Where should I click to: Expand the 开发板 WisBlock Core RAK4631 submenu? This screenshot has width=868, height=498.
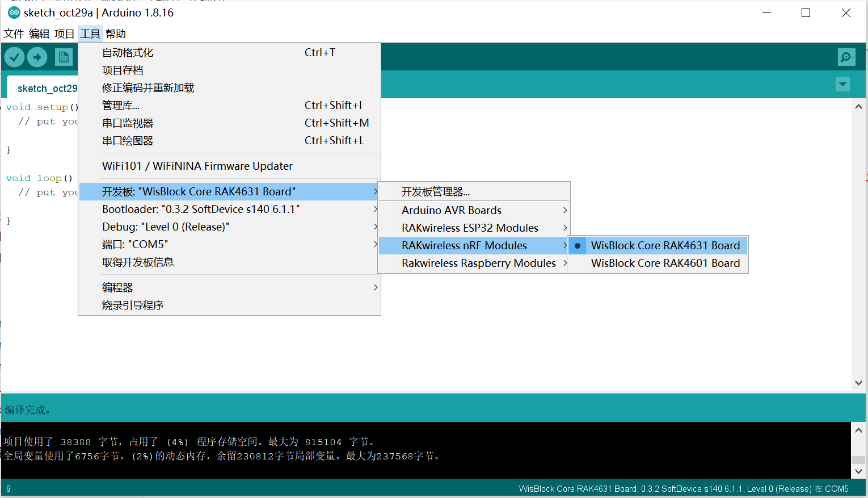tap(229, 191)
